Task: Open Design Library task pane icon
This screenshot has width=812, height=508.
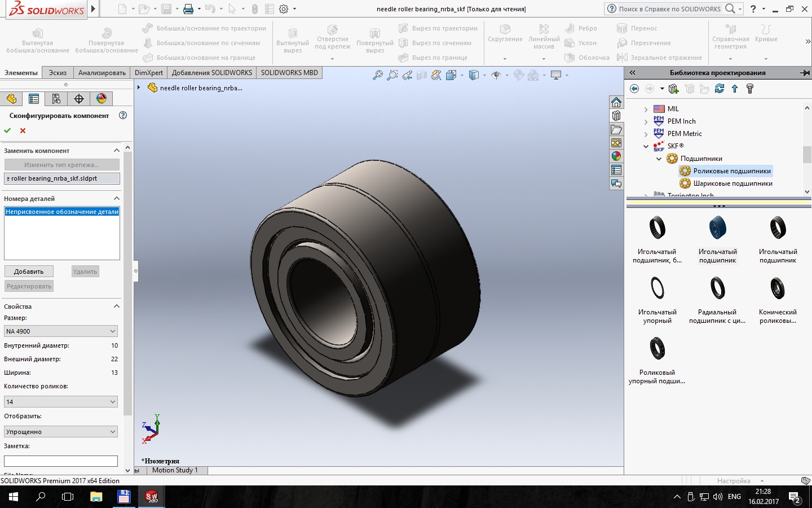Action: click(616, 116)
